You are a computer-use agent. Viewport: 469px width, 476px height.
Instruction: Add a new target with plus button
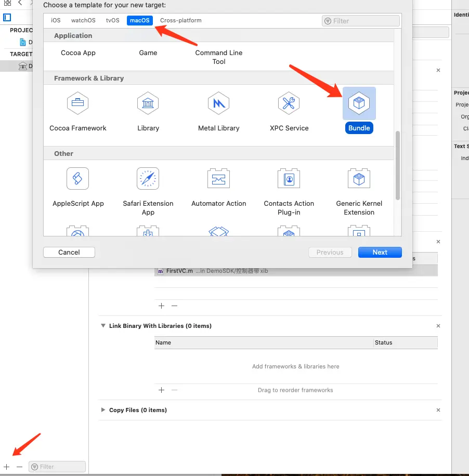(7, 467)
